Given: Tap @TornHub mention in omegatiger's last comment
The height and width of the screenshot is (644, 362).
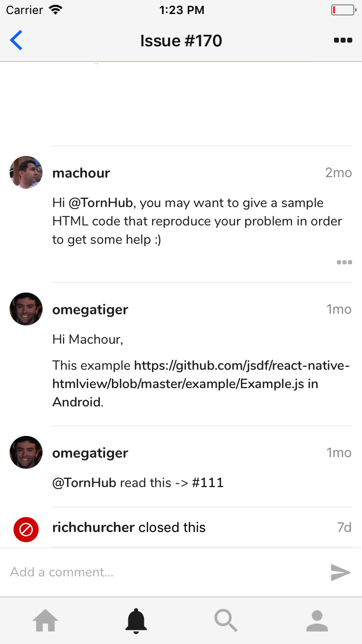Looking at the screenshot, I should pyautogui.click(x=84, y=483).
